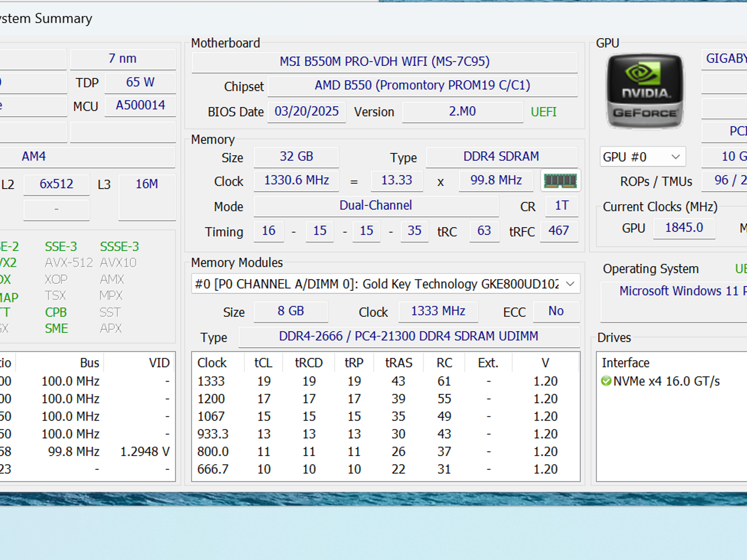Screen dimensions: 747x560
Task: Click the Interface column header in Drives
Action: [626, 363]
